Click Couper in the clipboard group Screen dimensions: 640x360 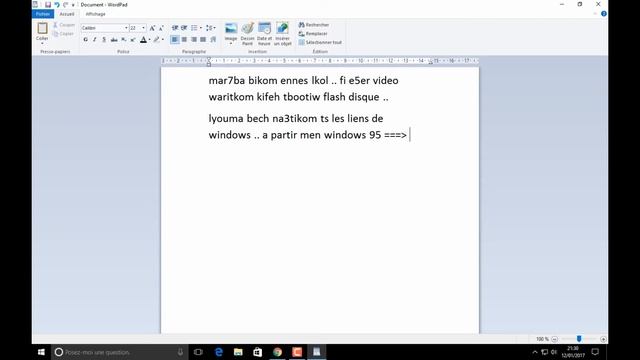click(64, 25)
